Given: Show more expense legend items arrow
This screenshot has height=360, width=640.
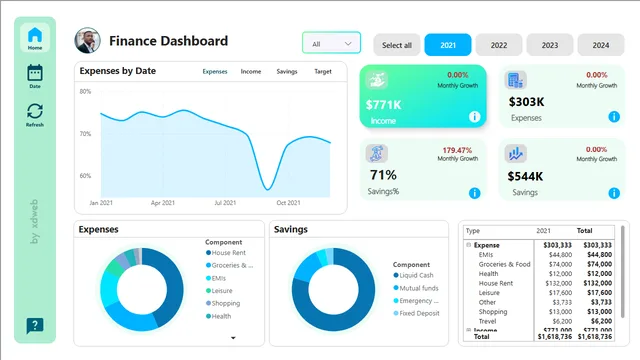Looking at the screenshot, I should (x=233, y=338).
